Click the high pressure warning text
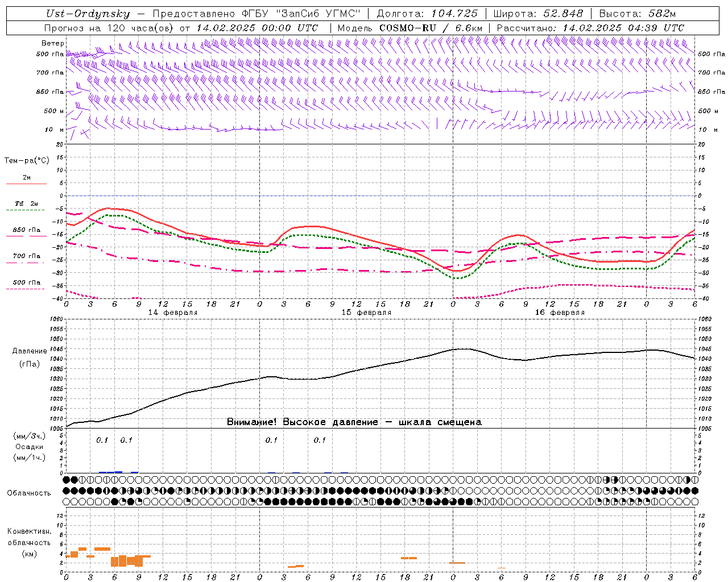This screenshot has width=728, height=582. coord(354,422)
